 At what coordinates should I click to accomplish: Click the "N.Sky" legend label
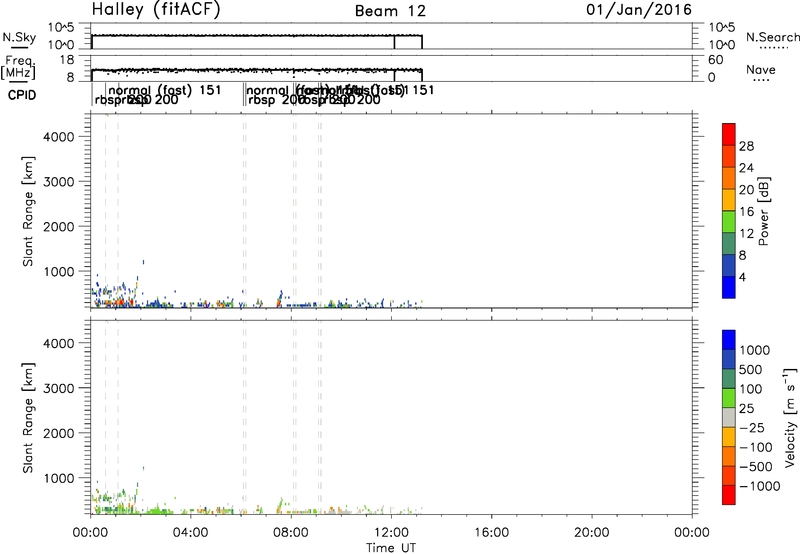point(19,37)
